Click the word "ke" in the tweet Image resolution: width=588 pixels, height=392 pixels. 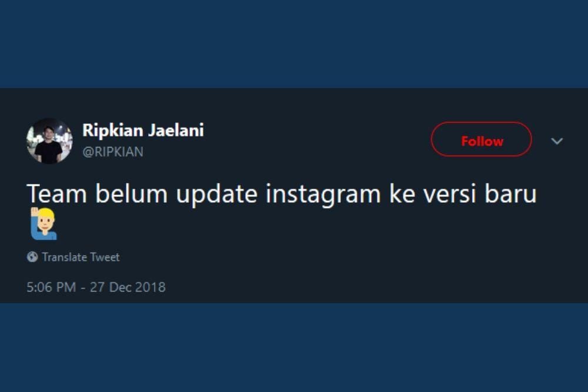[401, 194]
